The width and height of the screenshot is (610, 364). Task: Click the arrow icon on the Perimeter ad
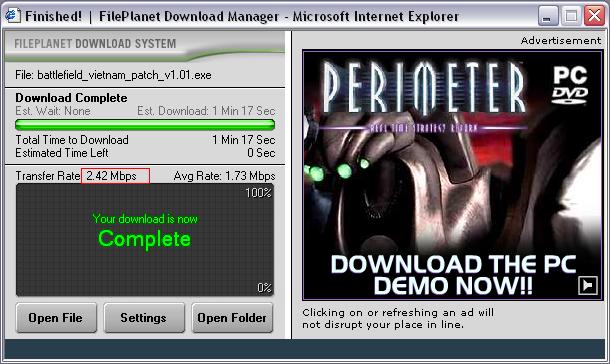click(588, 285)
